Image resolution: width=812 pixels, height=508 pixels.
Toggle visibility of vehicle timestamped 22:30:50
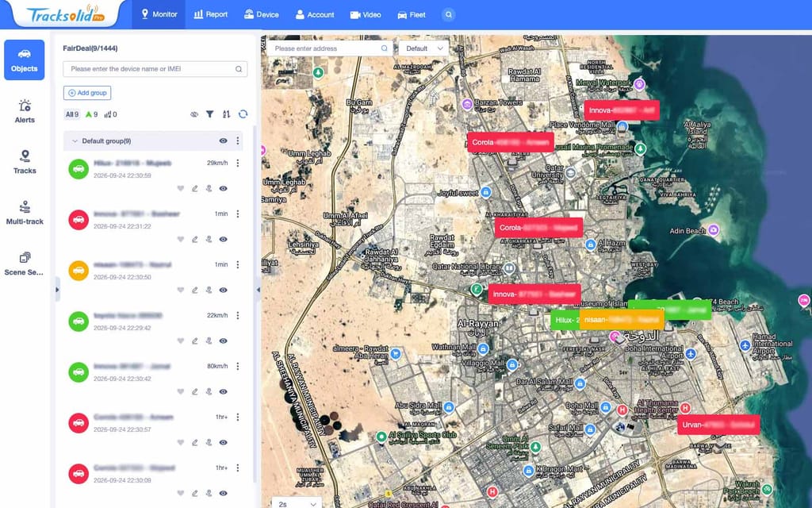223,291
